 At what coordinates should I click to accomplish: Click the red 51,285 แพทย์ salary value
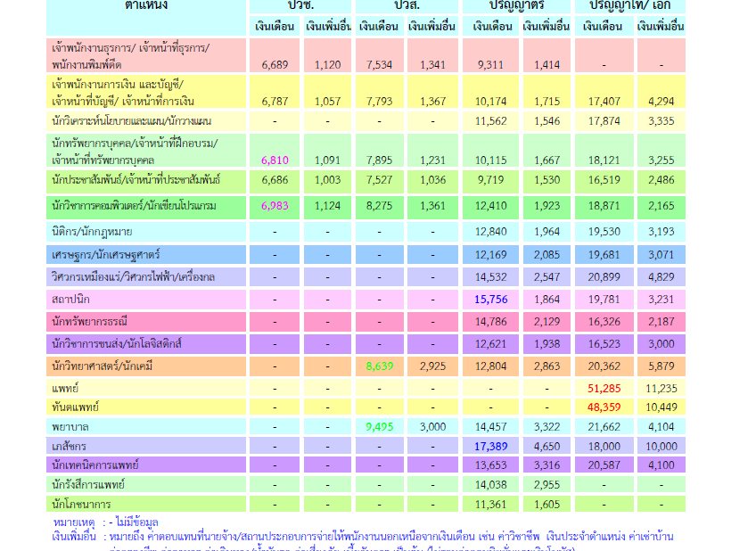604,388
